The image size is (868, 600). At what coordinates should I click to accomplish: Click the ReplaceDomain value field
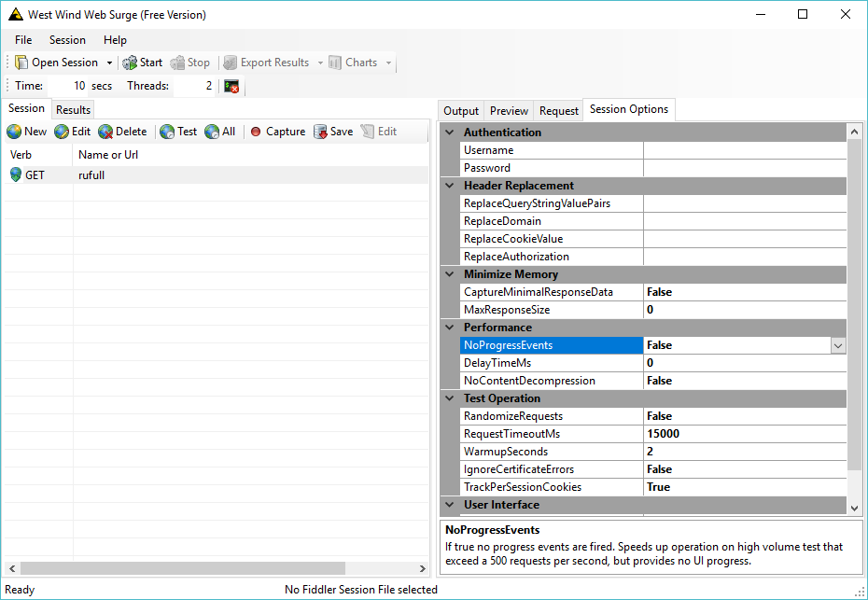[x=745, y=221]
